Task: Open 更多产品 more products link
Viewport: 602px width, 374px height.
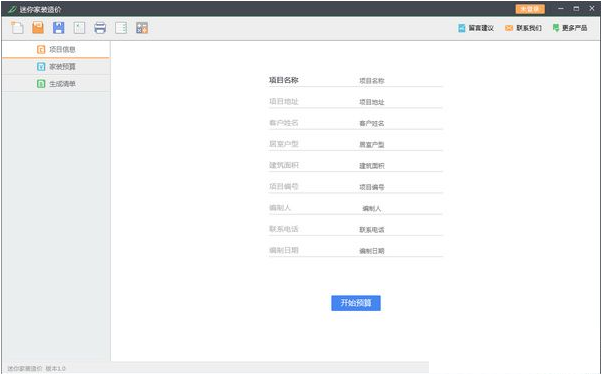Action: coord(570,28)
